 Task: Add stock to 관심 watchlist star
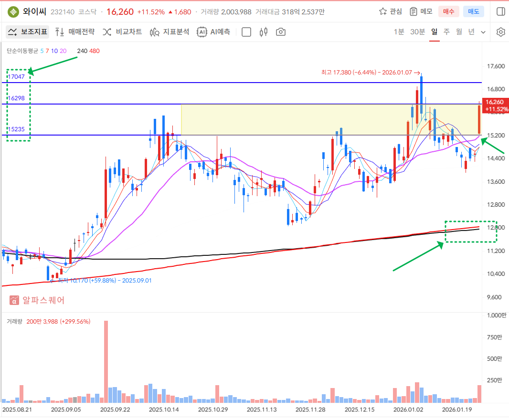(x=390, y=11)
